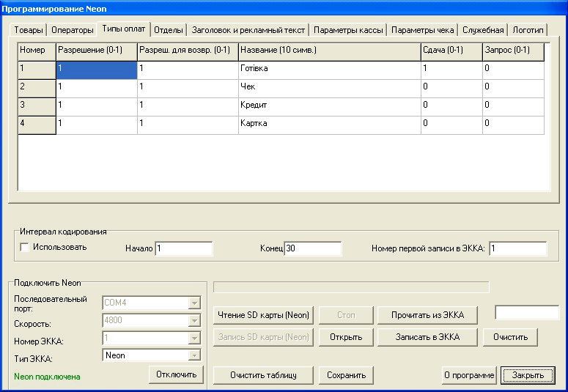
Task: Click the Начало input field
Action: [x=184, y=248]
